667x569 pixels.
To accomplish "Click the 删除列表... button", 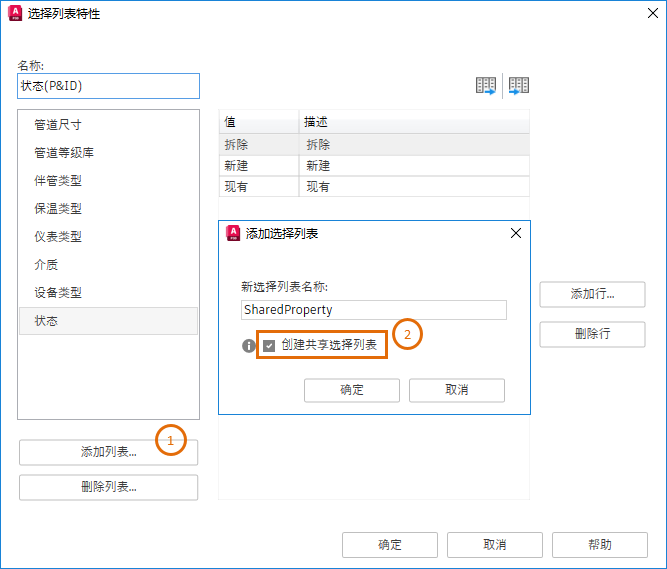I will point(108,488).
